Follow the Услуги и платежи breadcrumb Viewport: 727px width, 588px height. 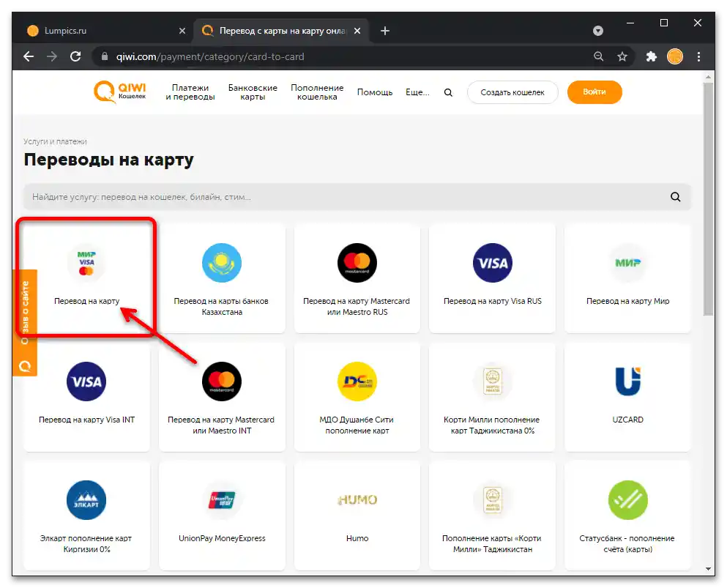55,141
